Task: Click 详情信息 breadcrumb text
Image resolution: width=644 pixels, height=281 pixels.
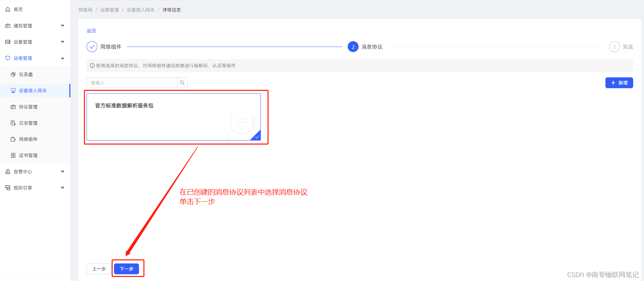Action: [172, 10]
